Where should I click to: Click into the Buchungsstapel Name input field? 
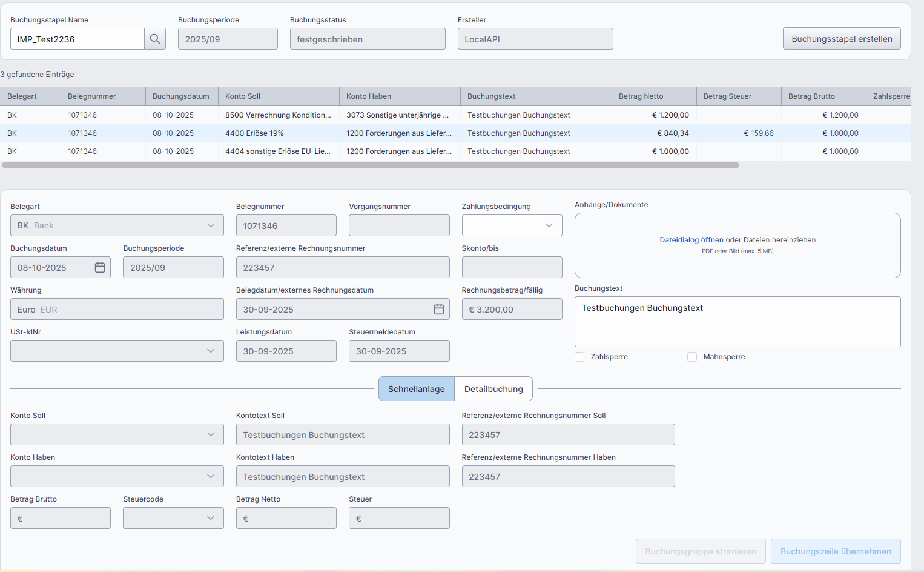click(78, 39)
